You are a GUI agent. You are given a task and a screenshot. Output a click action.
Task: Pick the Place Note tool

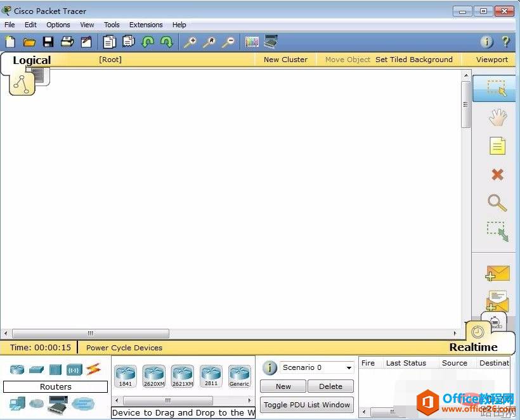(497, 146)
